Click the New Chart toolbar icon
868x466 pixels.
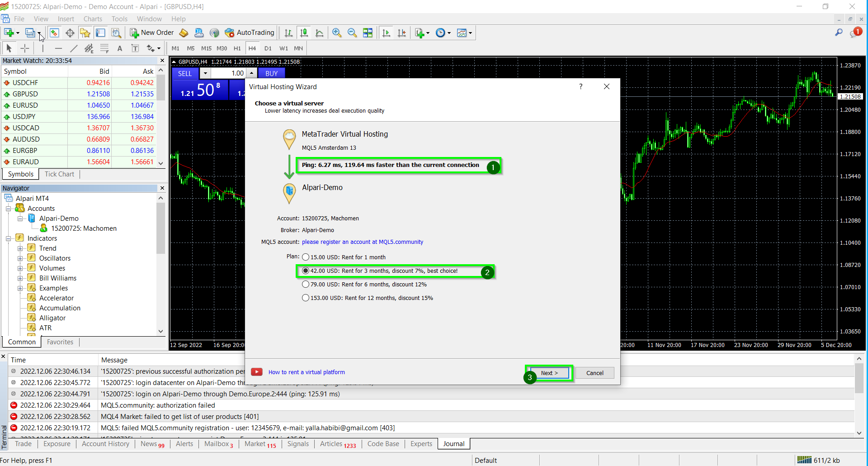tap(9, 33)
